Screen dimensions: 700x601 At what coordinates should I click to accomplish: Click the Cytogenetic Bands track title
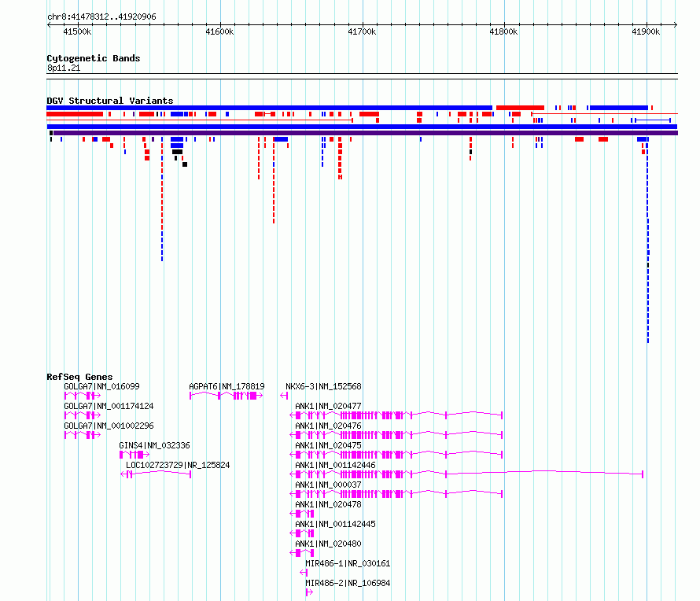click(x=94, y=58)
